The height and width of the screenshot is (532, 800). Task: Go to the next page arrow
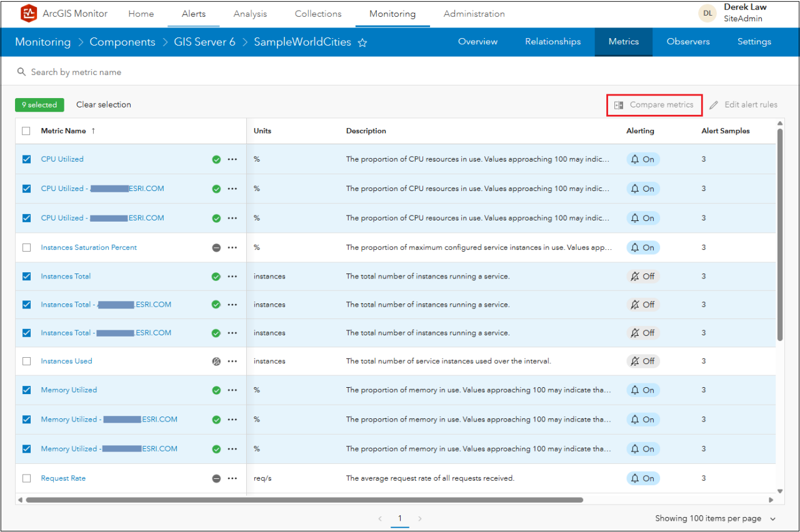click(420, 518)
